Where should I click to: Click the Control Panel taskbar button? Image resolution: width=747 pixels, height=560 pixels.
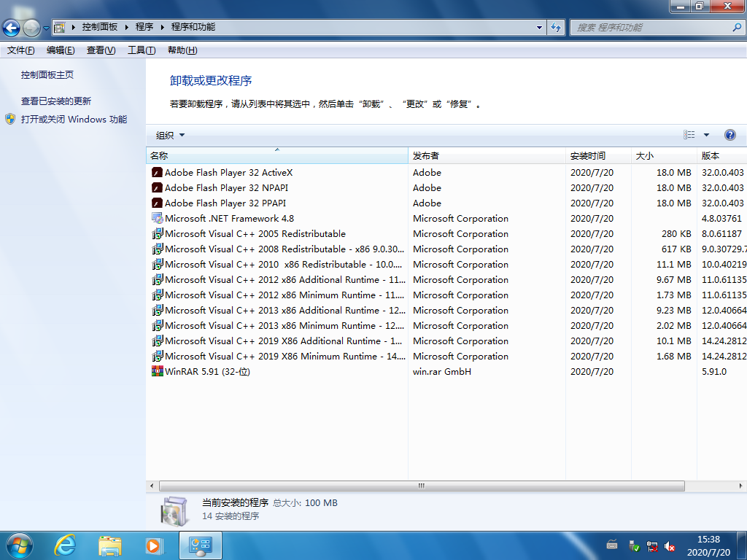pos(200,545)
